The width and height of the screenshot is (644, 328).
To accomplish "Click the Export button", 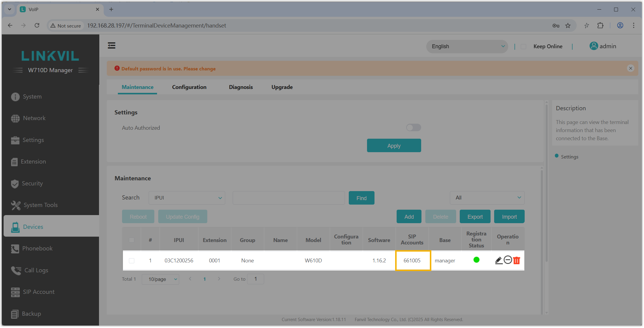I will (x=475, y=217).
